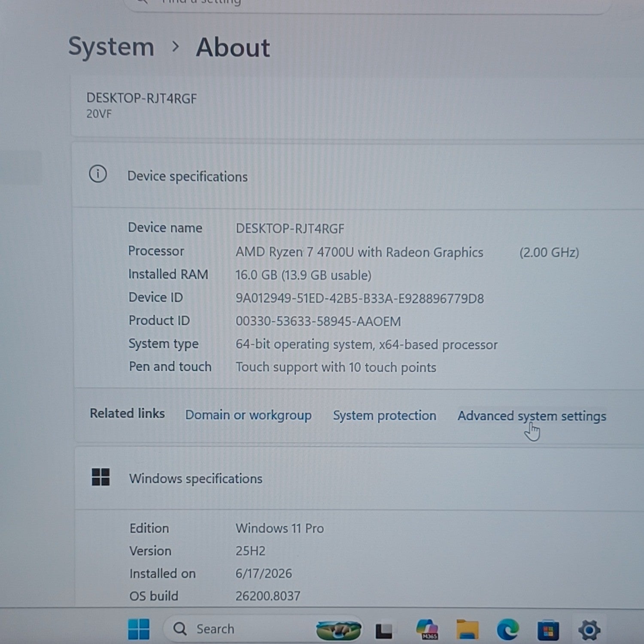Viewport: 644px width, 644px height.
Task: Go back to System breadcrumb
Action: (x=111, y=47)
